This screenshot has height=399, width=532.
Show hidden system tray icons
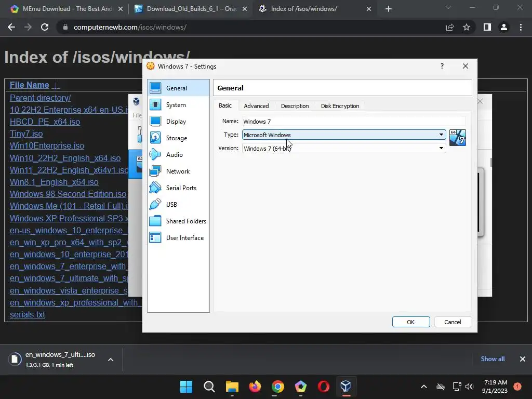pyautogui.click(x=424, y=387)
